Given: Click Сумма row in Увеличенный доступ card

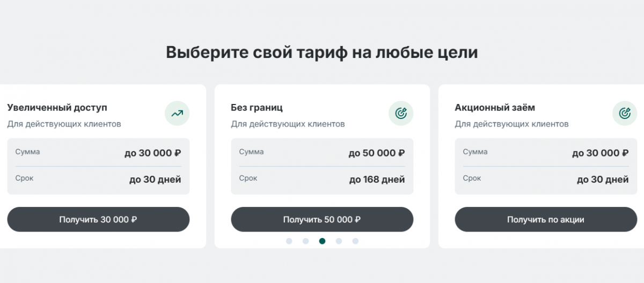Looking at the screenshot, I should coord(98,153).
